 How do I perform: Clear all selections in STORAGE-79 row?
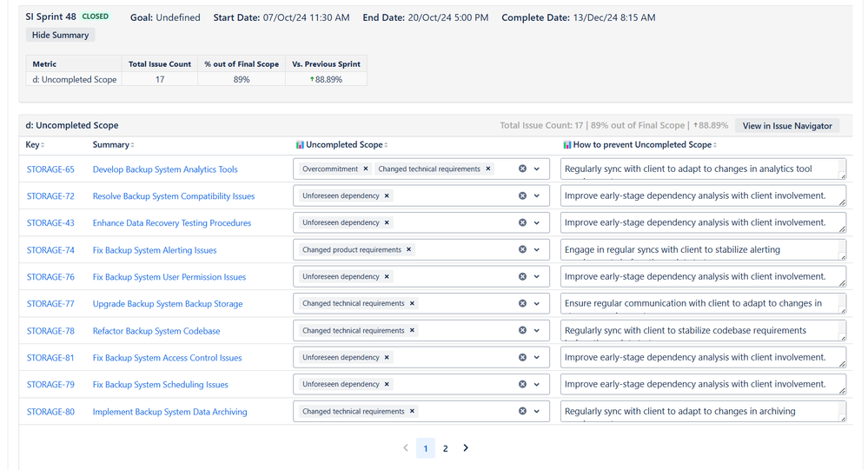pyautogui.click(x=522, y=384)
